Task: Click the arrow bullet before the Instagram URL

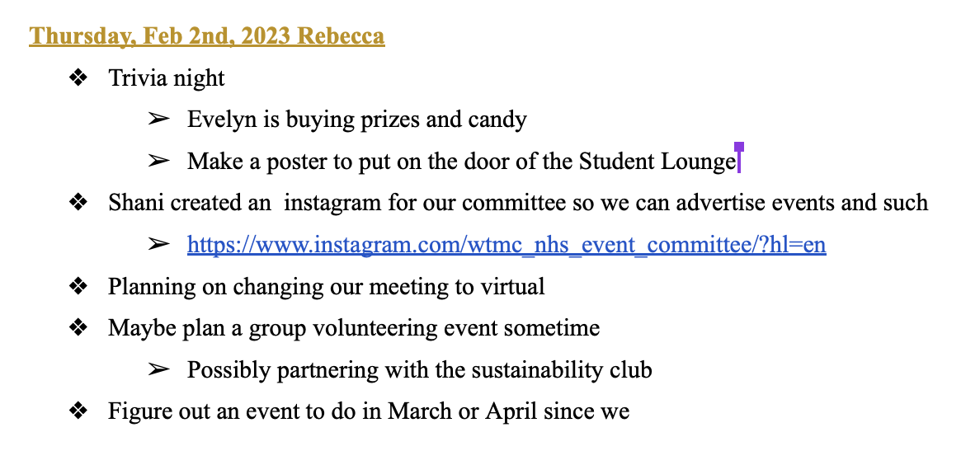Action: 158,245
